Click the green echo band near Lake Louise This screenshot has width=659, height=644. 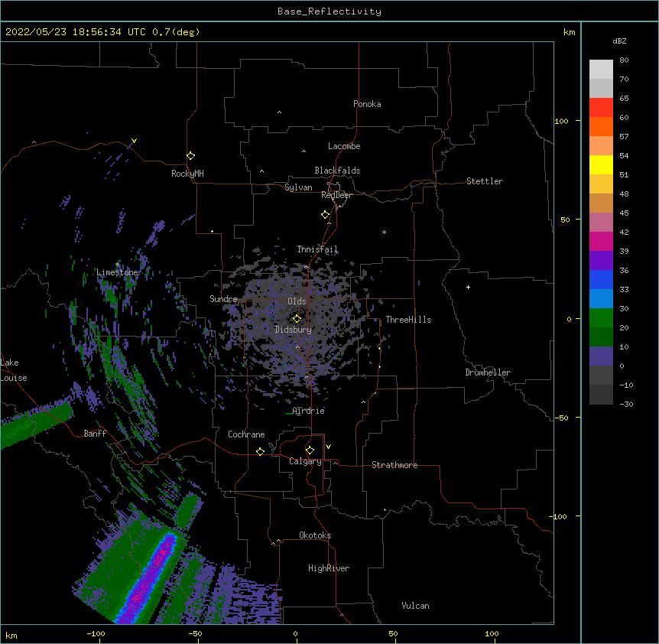point(36,424)
